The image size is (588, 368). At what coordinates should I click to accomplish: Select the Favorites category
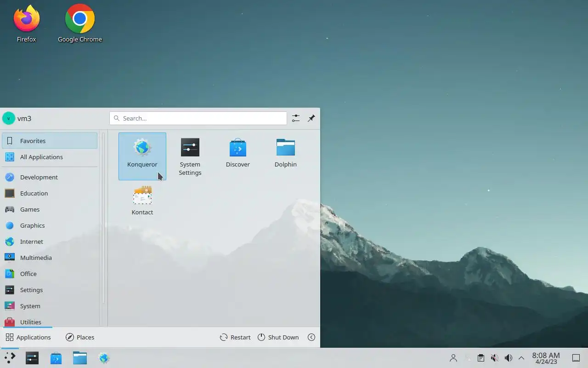click(x=50, y=141)
